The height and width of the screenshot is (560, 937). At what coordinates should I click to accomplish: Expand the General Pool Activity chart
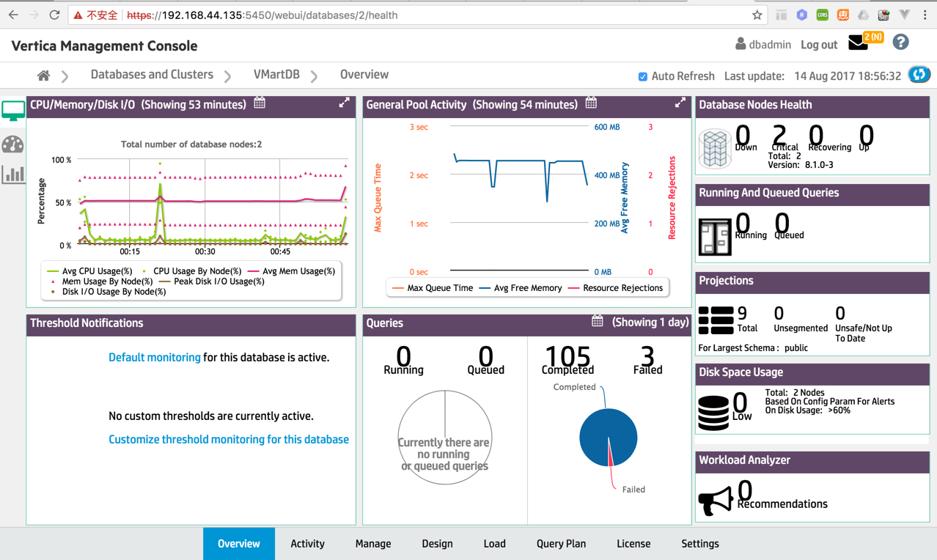680,103
